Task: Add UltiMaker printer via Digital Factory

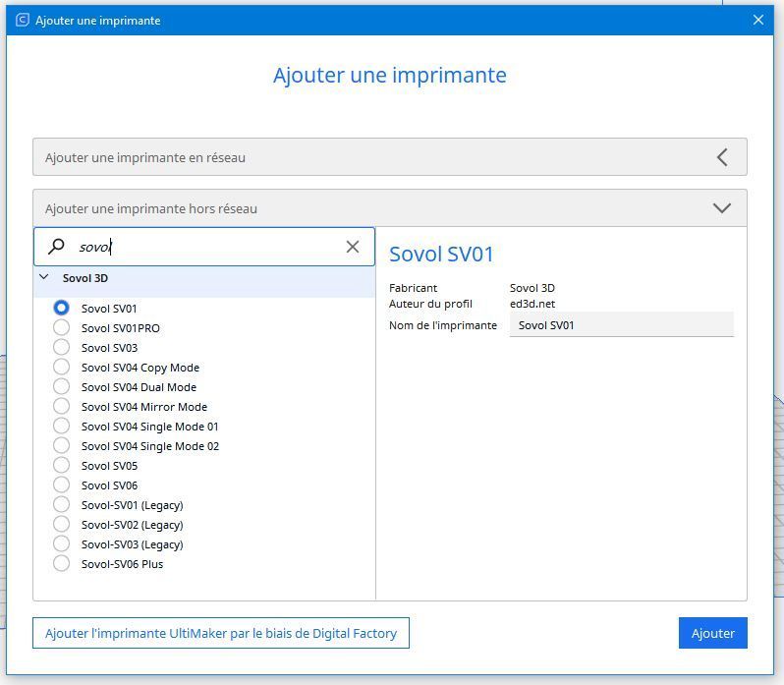Action: (221, 633)
